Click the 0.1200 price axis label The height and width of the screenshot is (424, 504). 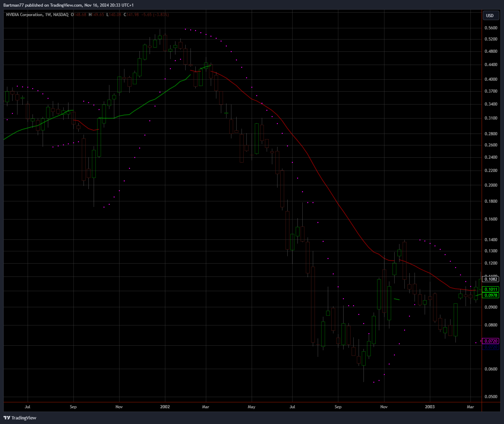(491, 263)
